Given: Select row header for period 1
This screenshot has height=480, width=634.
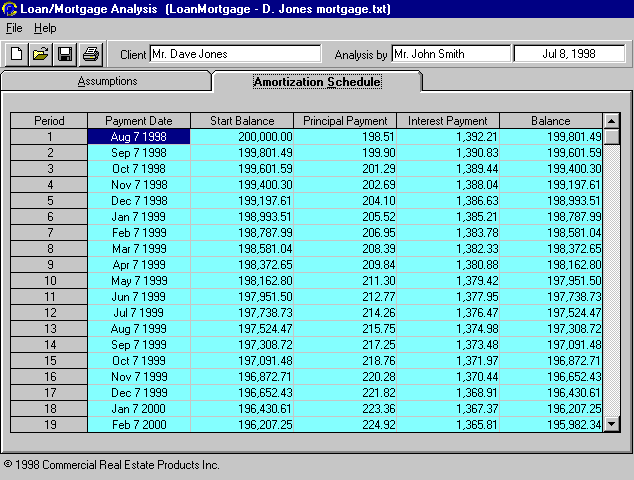Looking at the screenshot, I should coord(49,137).
